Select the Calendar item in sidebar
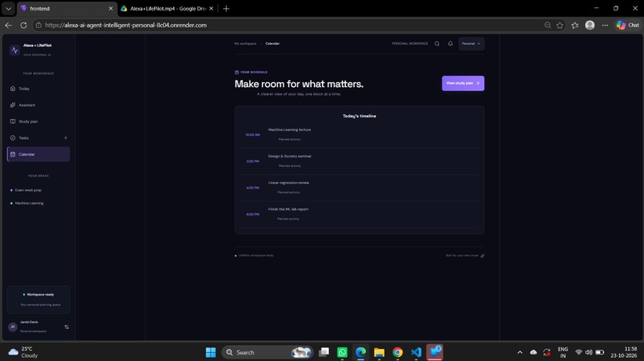The image size is (644, 361). 38,154
